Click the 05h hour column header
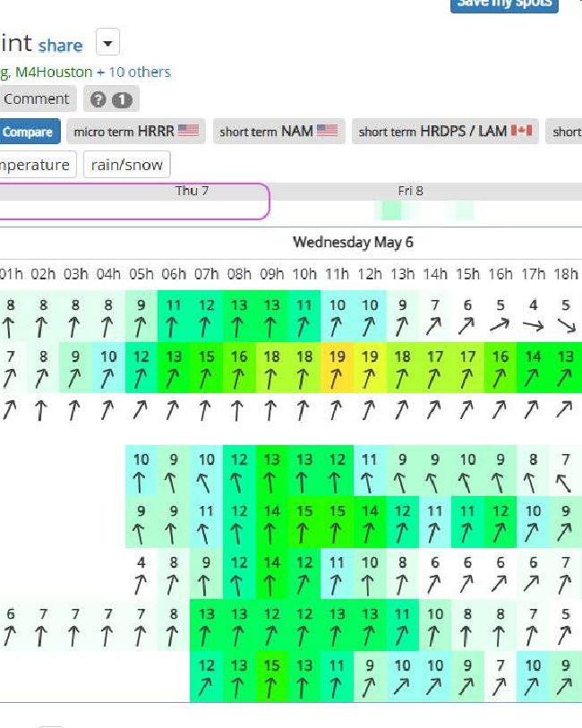Viewport: 582px width, 728px height. click(141, 274)
